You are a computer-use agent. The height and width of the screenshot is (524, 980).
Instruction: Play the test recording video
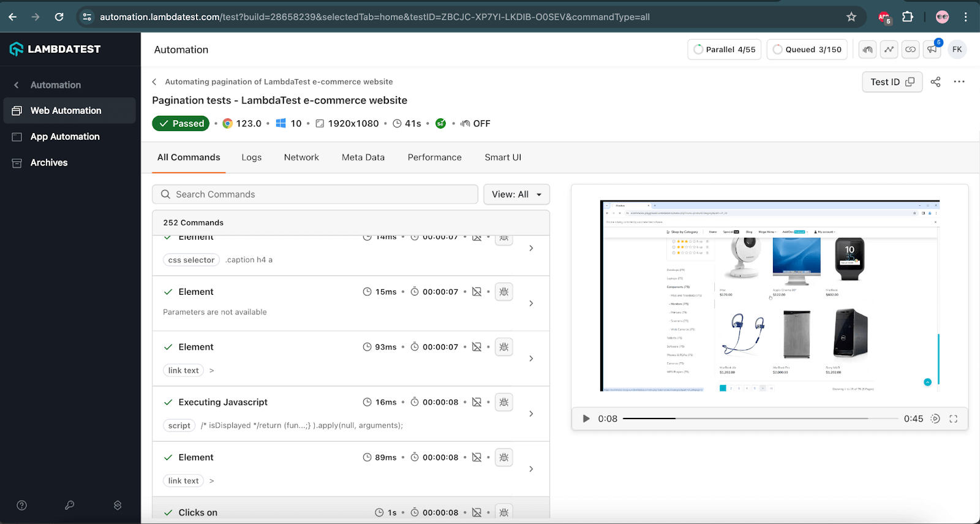click(586, 419)
